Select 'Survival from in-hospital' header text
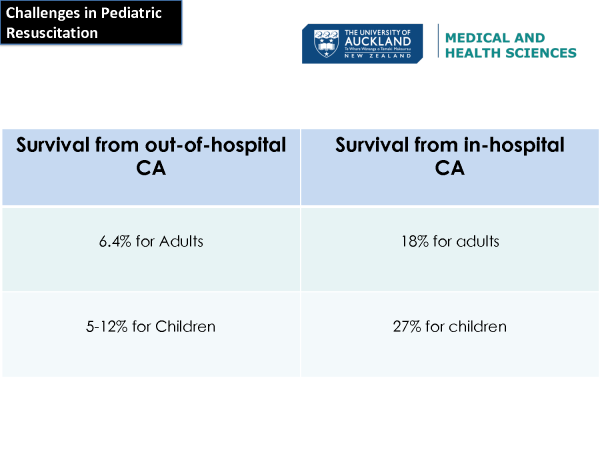This screenshot has height=450, width=600. (x=450, y=146)
